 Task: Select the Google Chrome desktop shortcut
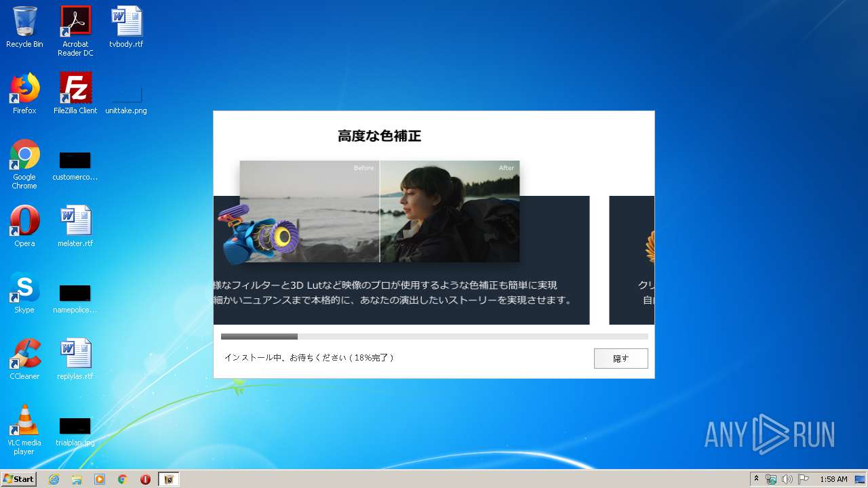pyautogui.click(x=24, y=164)
